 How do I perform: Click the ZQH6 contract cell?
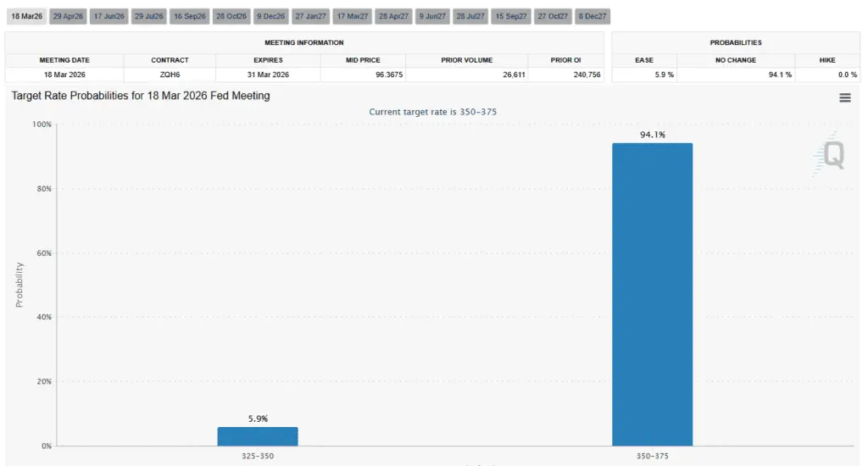170,75
